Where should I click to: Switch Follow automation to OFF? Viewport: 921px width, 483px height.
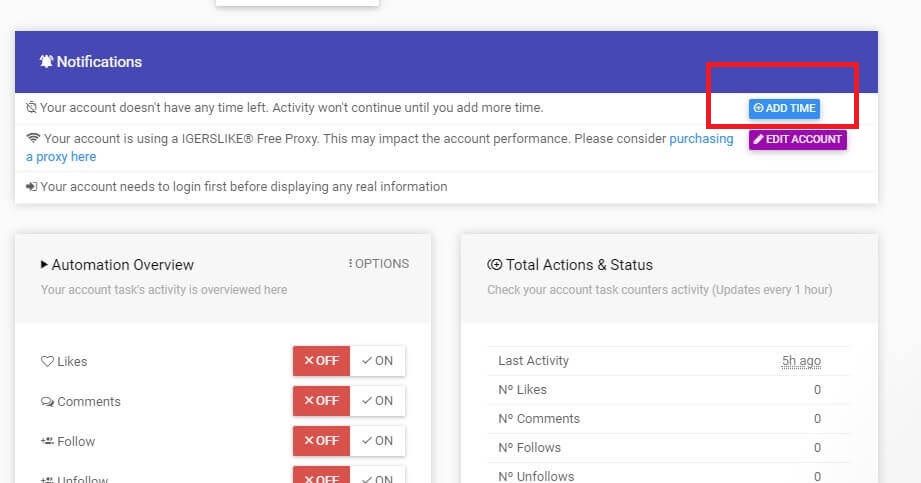[321, 441]
